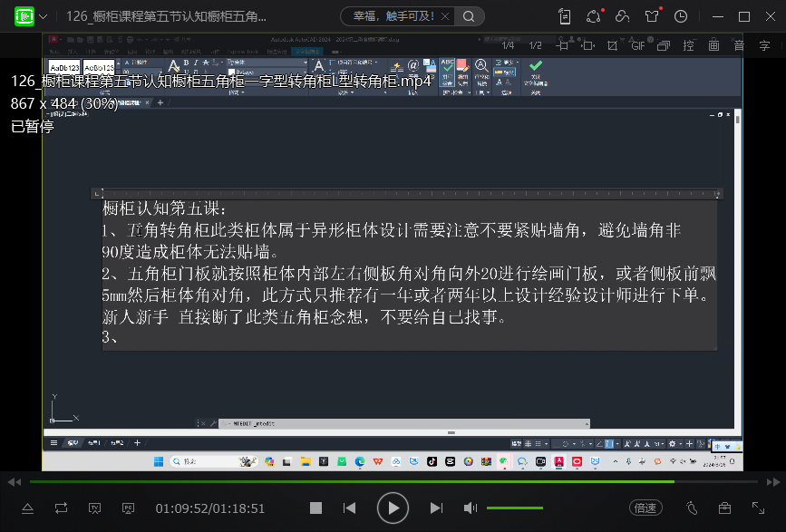This screenshot has height=532, width=786.
Task: Skip to the next video
Action: coord(436,508)
